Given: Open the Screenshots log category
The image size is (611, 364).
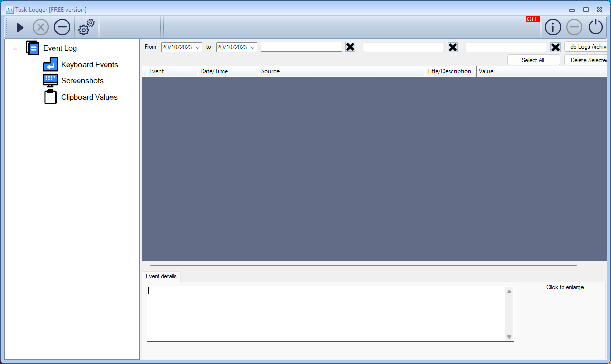Looking at the screenshot, I should 82,81.
